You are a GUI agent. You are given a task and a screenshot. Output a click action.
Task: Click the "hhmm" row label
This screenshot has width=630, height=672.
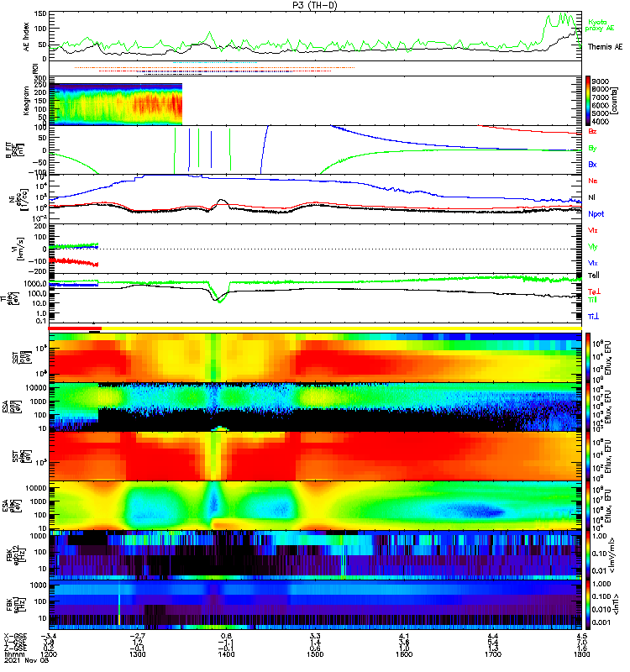pyautogui.click(x=13, y=654)
